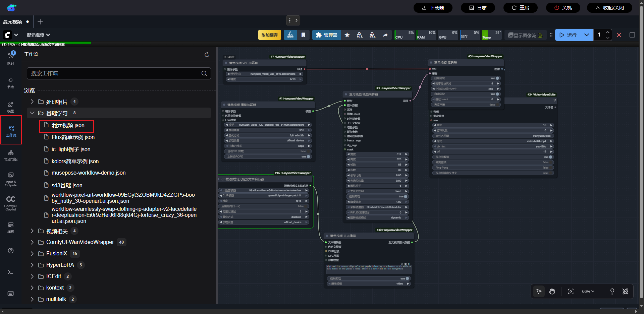Image resolution: width=644 pixels, height=314 pixels.
Task: Open the 混元视频 breadcrumb dropdown
Action: [38, 35]
